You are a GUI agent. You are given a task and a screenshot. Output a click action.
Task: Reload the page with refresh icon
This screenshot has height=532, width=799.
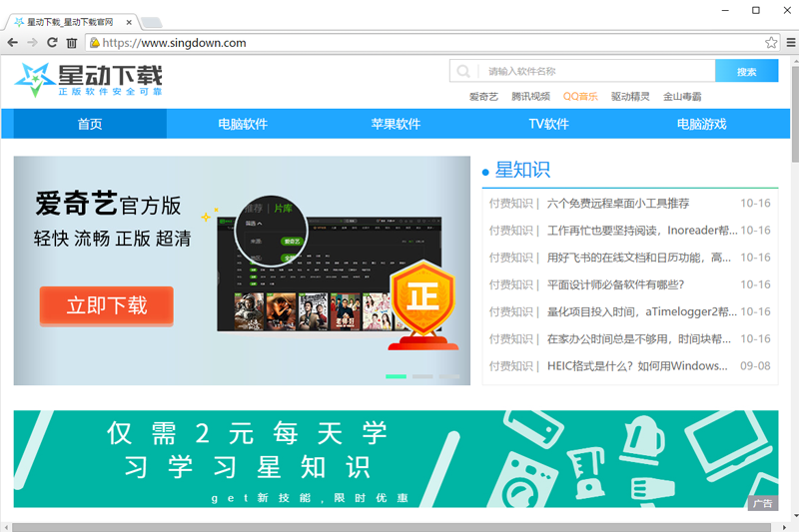[x=52, y=43]
